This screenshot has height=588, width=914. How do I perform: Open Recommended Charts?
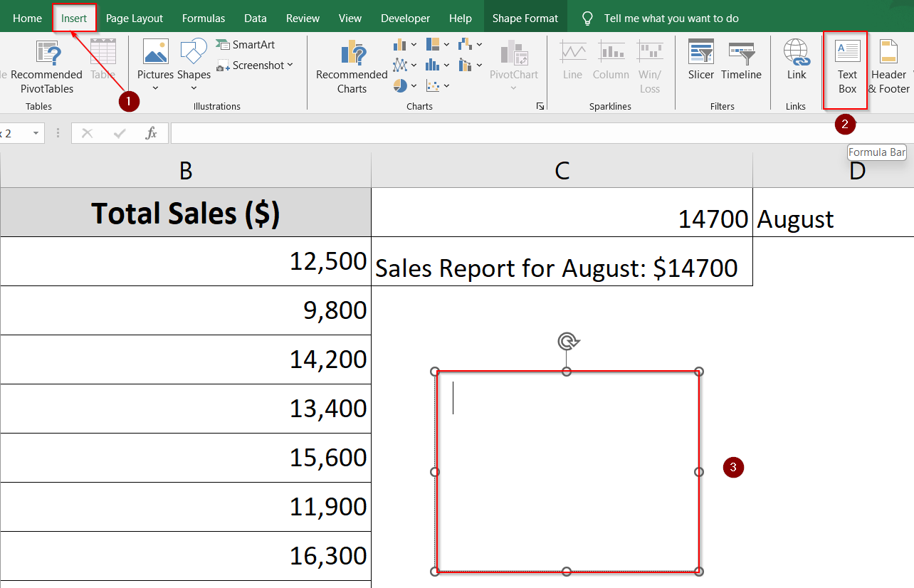point(352,67)
